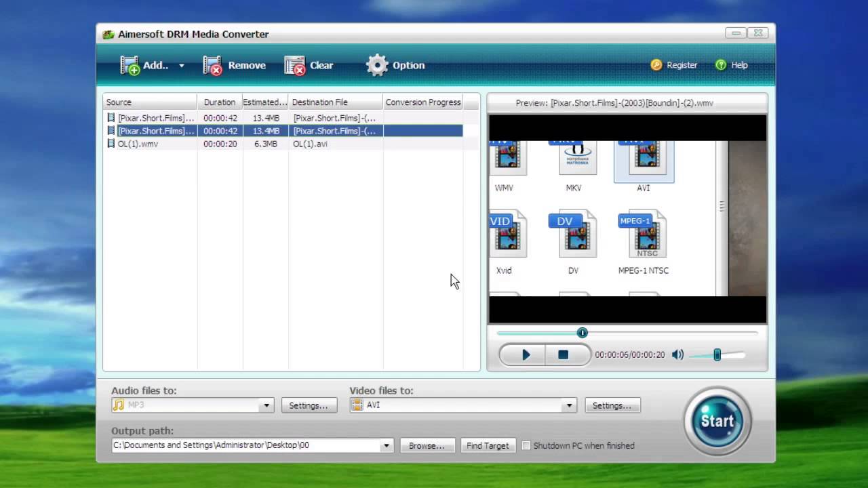Click the Find Target button

pos(488,445)
